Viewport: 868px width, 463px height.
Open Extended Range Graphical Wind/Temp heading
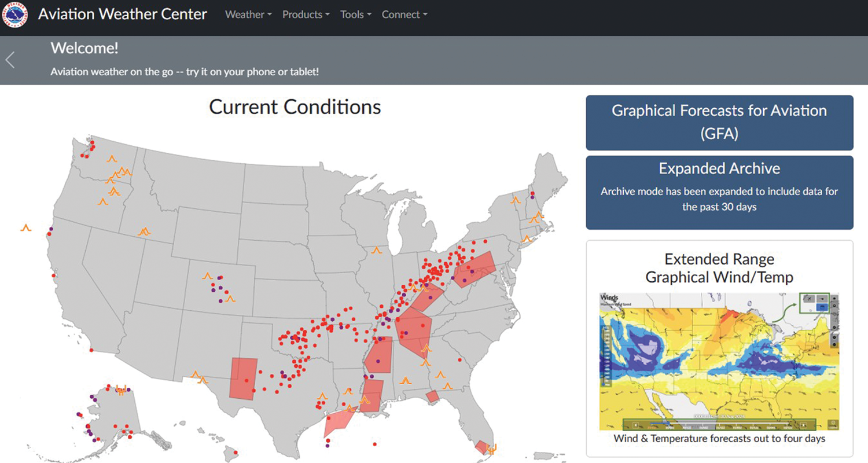[719, 268]
